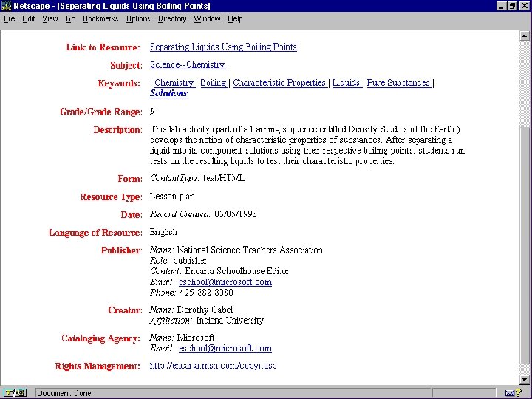Image resolution: width=532 pixels, height=399 pixels.
Task: Click the Encarta Schoolhouse Editor contact text
Action: (237, 271)
